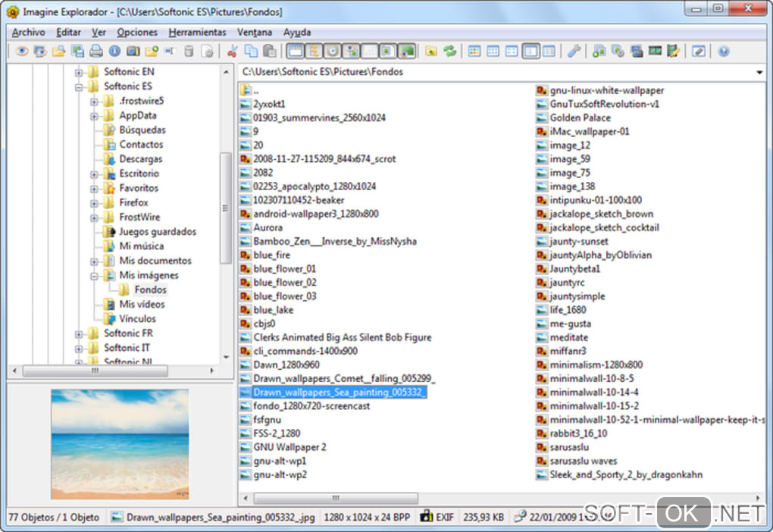The image size is (773, 532).
Task: Click folder tree scroll-up arrow
Action: [x=227, y=72]
